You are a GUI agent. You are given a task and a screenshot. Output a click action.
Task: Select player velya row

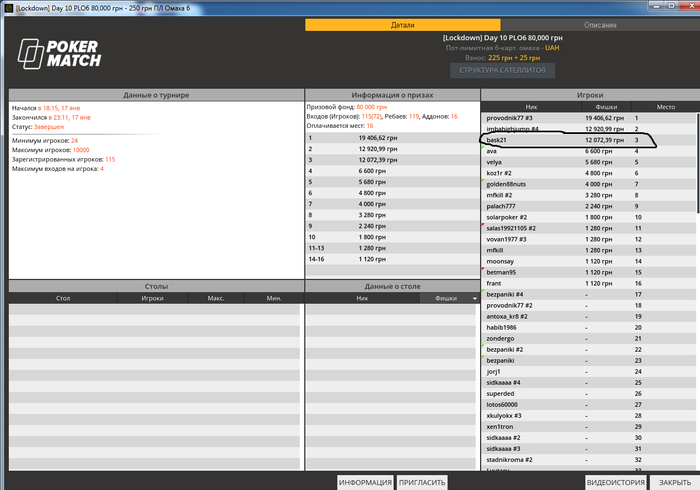[588, 162]
